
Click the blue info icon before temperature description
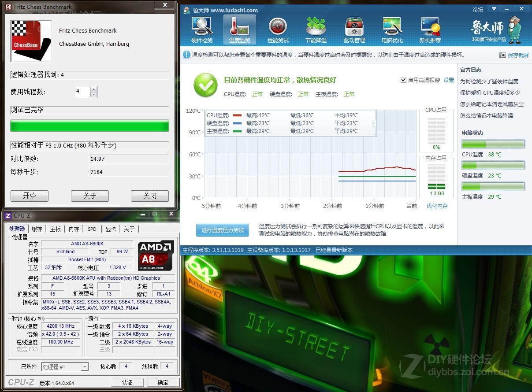pyautogui.click(x=186, y=55)
